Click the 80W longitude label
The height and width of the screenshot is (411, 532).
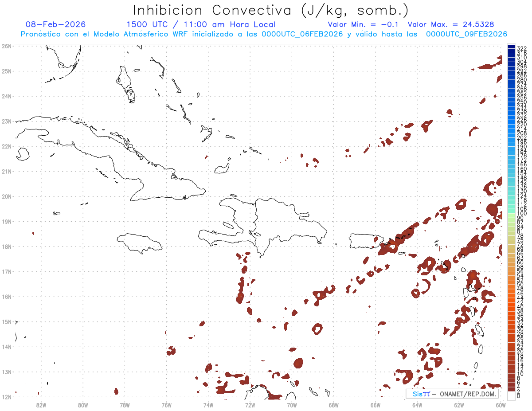coord(83,405)
